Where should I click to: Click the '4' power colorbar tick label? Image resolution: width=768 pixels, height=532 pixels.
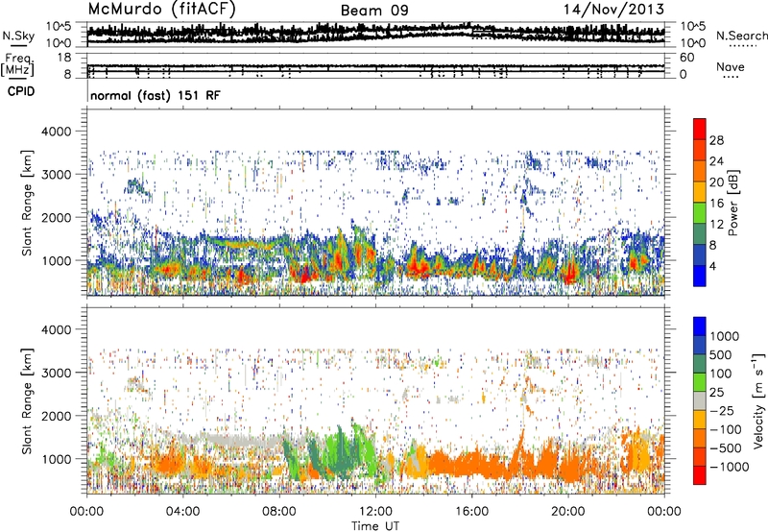(x=712, y=267)
